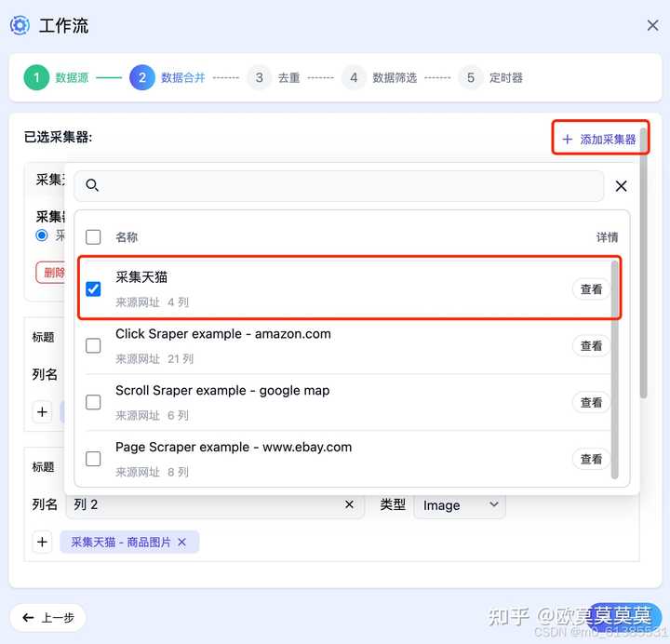Click 查看 for amazon.com scraper
This screenshot has height=644, width=670.
tap(591, 345)
